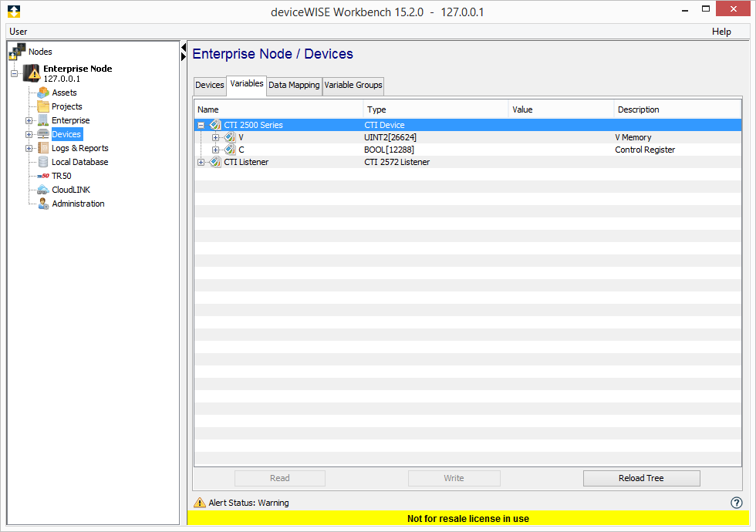756x532 pixels.
Task: Select the Assets icon in the tree
Action: point(45,92)
